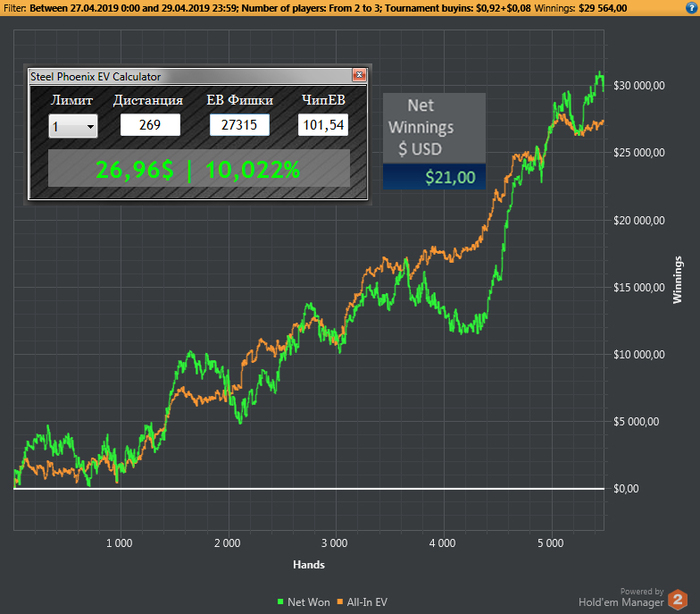This screenshot has width=700, height=614.
Task: Click the $21,00 net winnings value
Action: (x=434, y=177)
